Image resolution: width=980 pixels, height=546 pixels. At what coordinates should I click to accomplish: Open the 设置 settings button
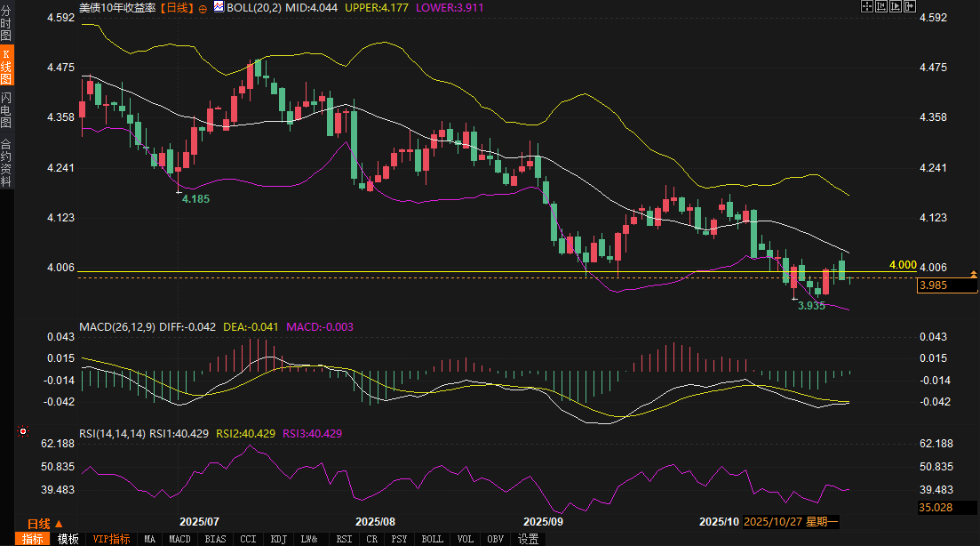click(x=528, y=539)
